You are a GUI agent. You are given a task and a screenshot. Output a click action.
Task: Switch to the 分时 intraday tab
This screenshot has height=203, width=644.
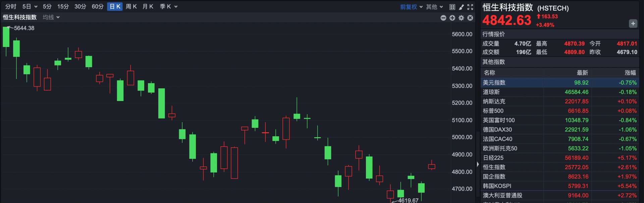pyautogui.click(x=11, y=7)
